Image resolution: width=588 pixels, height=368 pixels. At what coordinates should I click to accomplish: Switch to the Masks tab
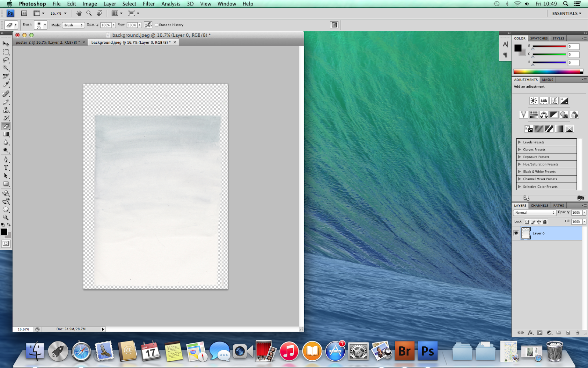click(547, 79)
